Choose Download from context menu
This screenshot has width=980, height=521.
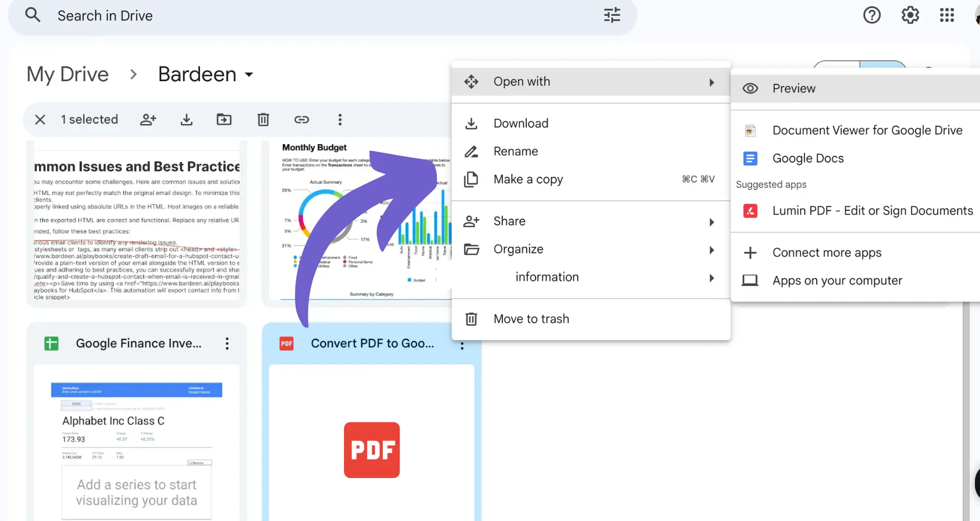[x=591, y=123]
